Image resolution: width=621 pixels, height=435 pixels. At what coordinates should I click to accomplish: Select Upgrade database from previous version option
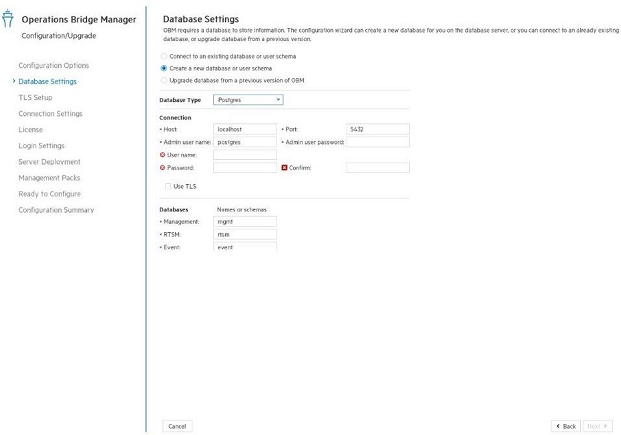(164, 80)
